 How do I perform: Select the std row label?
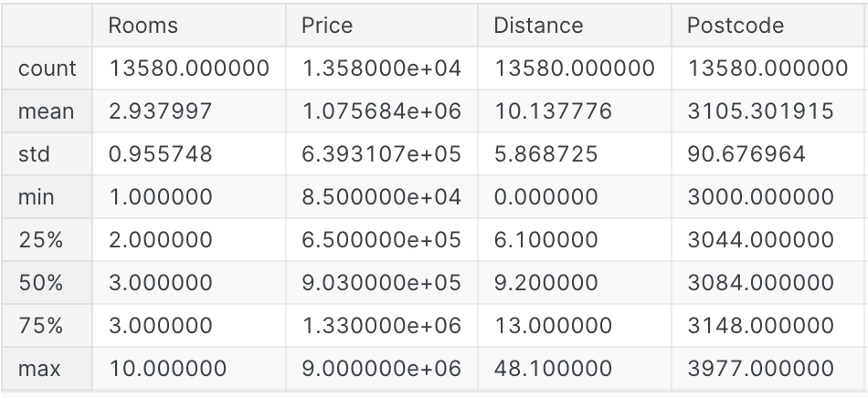click(x=34, y=154)
